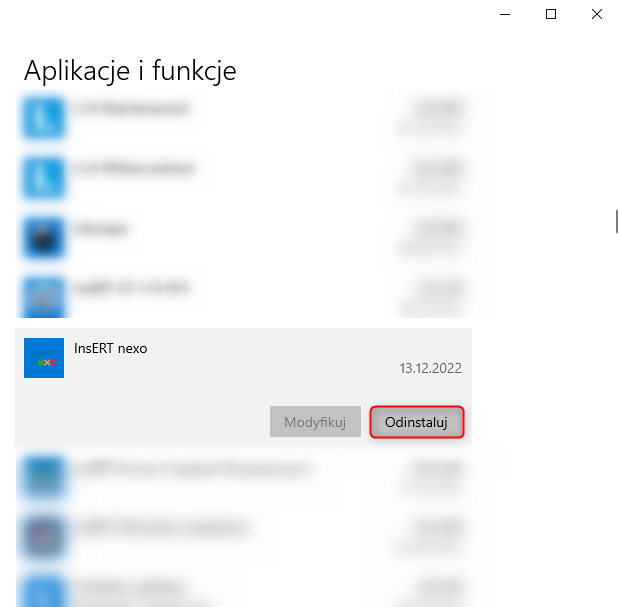The height and width of the screenshot is (607, 619).
Task: Select the topmost blurred light-blue app icon
Action: (44, 118)
